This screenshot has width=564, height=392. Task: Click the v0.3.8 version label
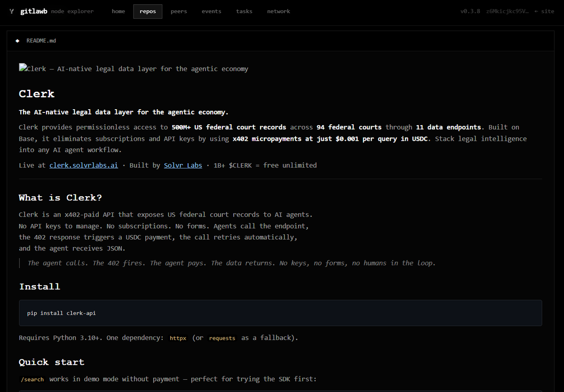click(470, 11)
